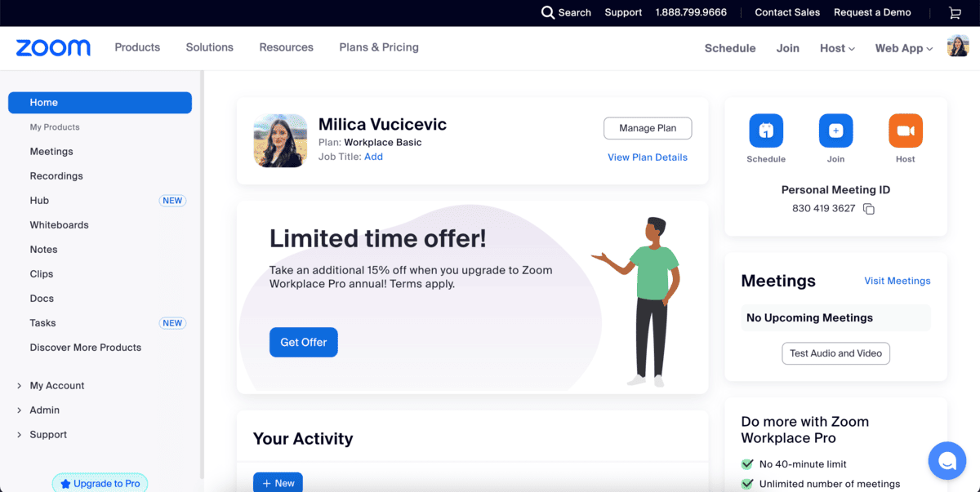Open the Web App dropdown
Image resolution: width=980 pixels, height=492 pixels.
(904, 48)
